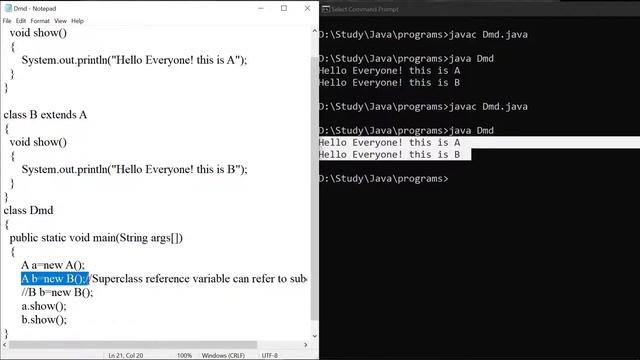Click the second 'java Dmd' command line
This screenshot has height=360, width=640.
[406, 131]
